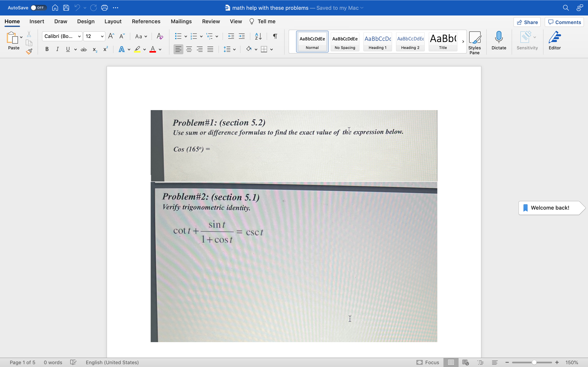Click the word count in status bar

click(52, 362)
